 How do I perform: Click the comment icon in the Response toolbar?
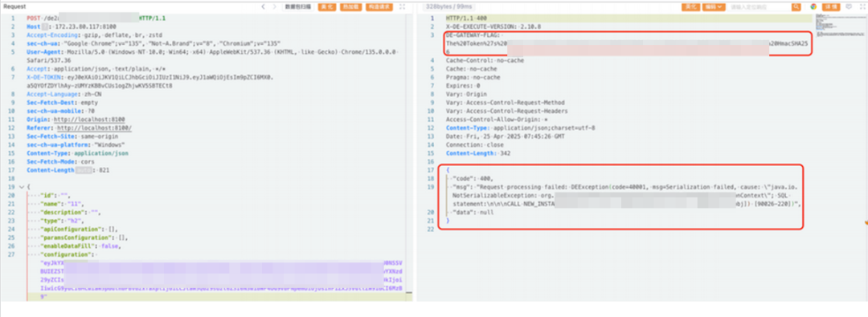[848, 6]
